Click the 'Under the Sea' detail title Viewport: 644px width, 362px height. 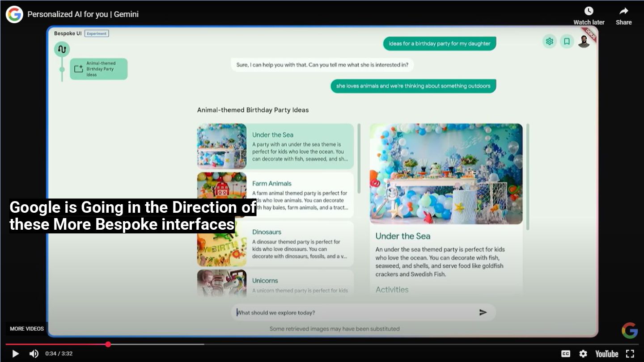[x=402, y=236]
